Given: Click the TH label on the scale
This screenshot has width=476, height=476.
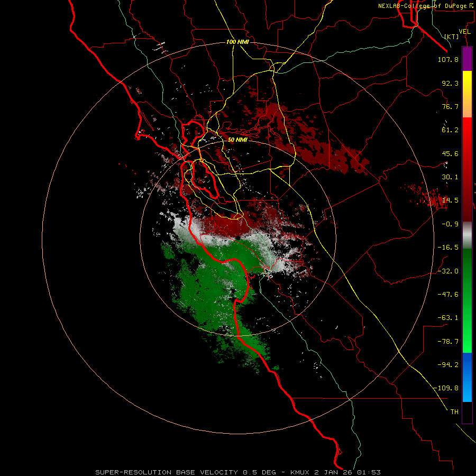Looking at the screenshot, I should coord(454,412).
